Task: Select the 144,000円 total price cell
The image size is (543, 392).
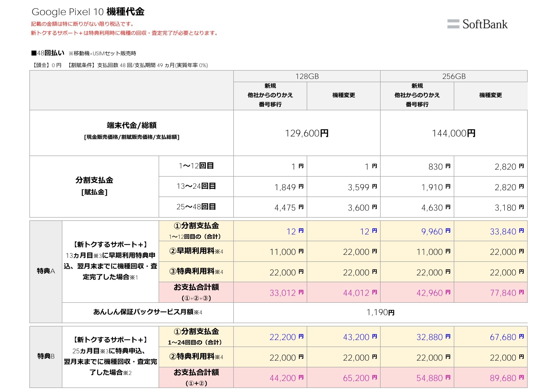Action: [x=454, y=133]
